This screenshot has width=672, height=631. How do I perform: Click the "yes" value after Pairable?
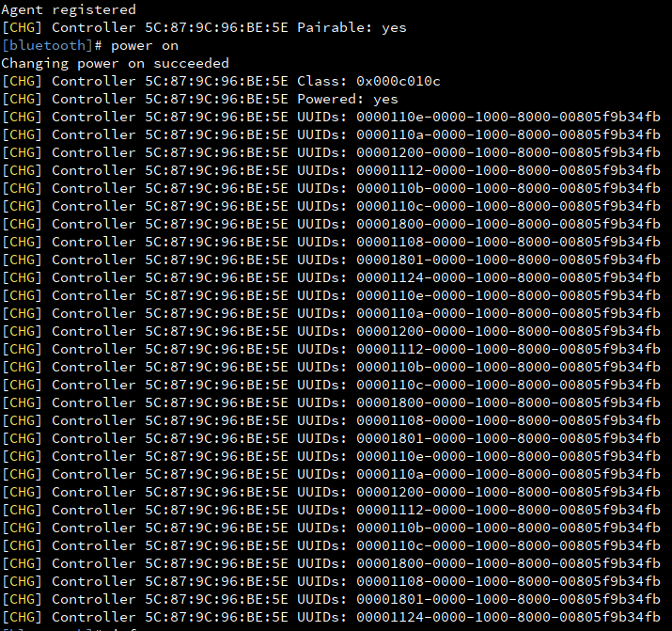click(395, 28)
